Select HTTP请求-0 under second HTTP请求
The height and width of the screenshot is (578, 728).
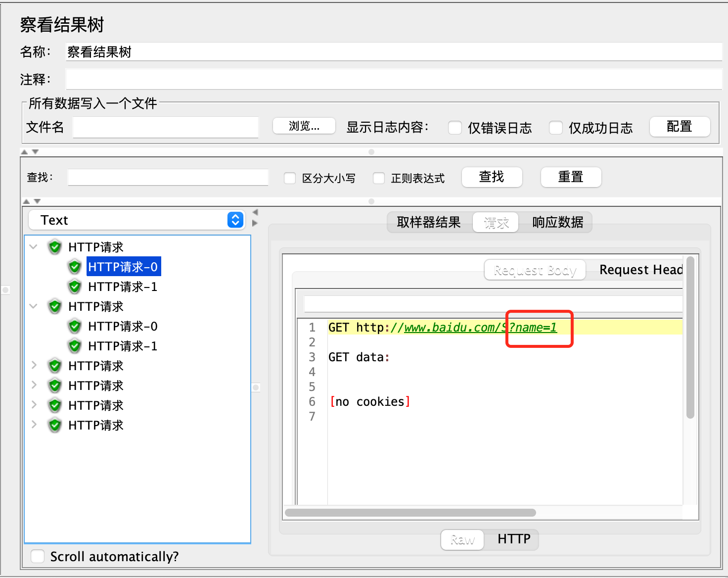pyautogui.click(x=123, y=326)
